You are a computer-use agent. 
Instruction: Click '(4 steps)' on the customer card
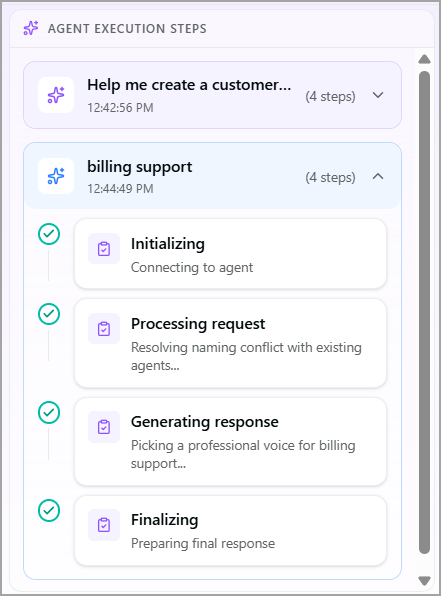click(330, 96)
